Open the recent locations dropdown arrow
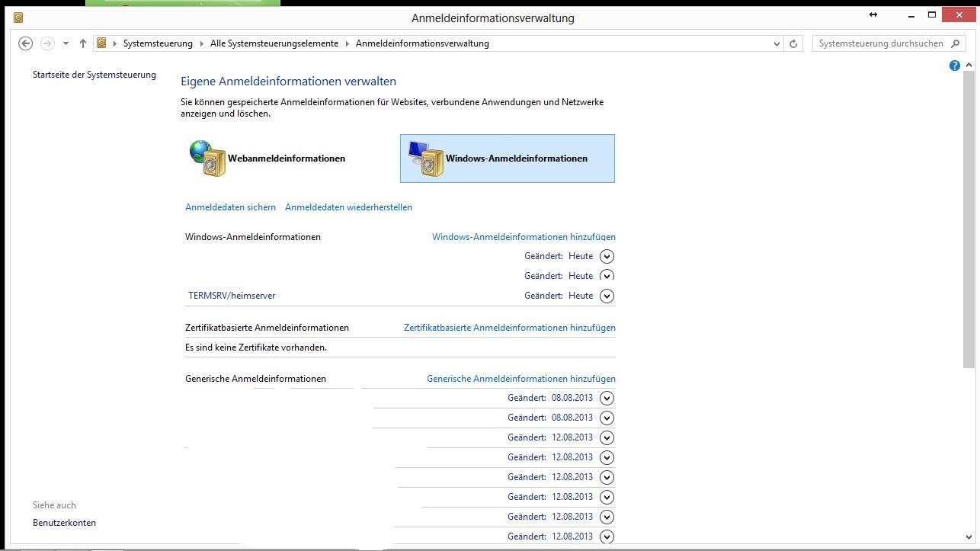980x551 pixels. [66, 43]
